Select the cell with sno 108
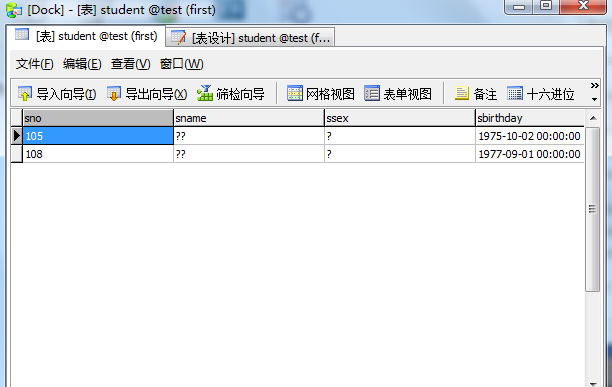612x387 pixels. [98, 154]
